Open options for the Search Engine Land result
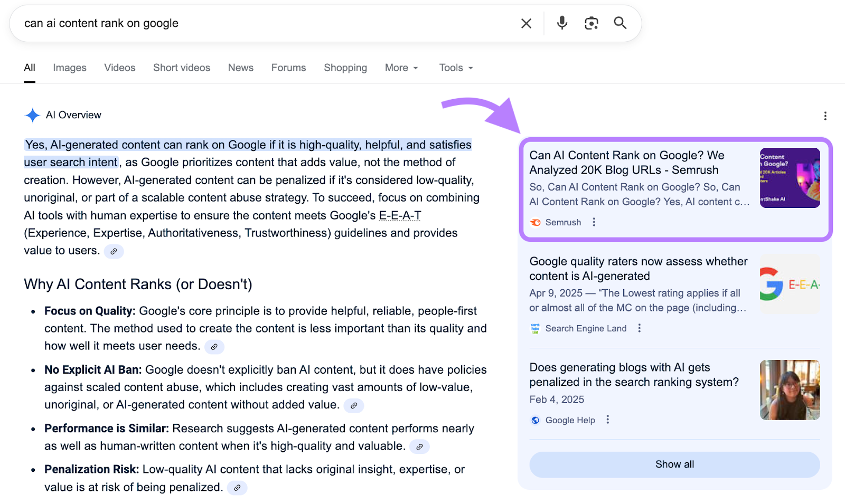The width and height of the screenshot is (845, 504). (x=639, y=328)
